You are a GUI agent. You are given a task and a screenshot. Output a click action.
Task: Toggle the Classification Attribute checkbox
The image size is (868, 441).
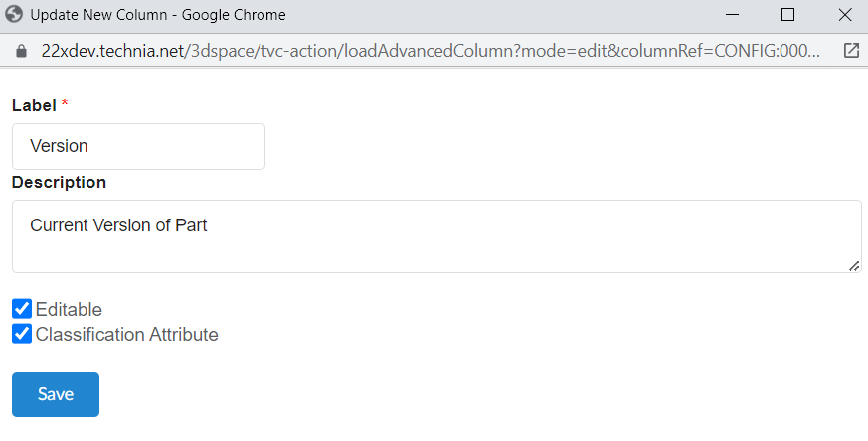pyautogui.click(x=22, y=334)
